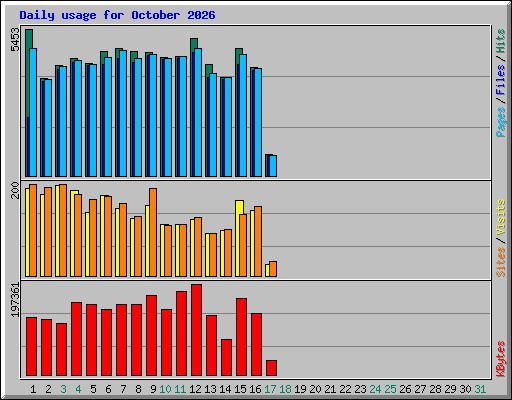Click green day number 4 on the axis

pyautogui.click(x=78, y=389)
